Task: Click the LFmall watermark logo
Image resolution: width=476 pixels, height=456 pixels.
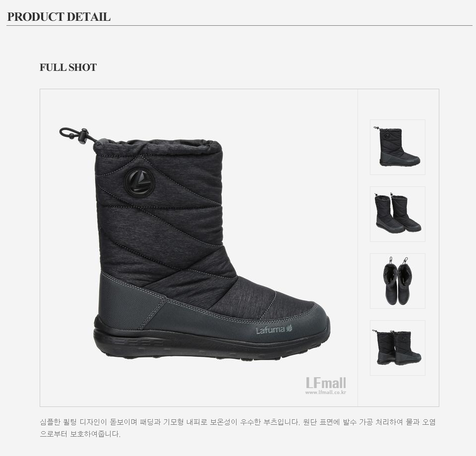Action: tap(326, 383)
